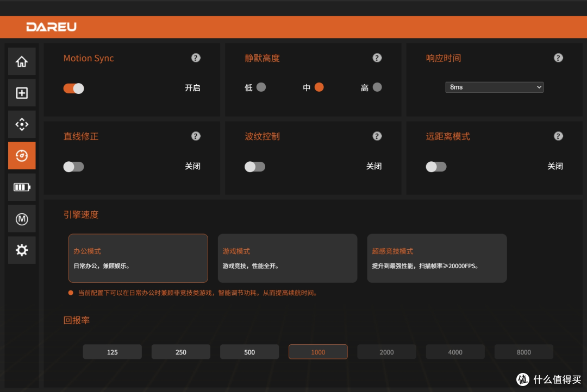Open the gear settings sidebar icon
Image resolution: width=587 pixels, height=392 pixels.
click(22, 250)
